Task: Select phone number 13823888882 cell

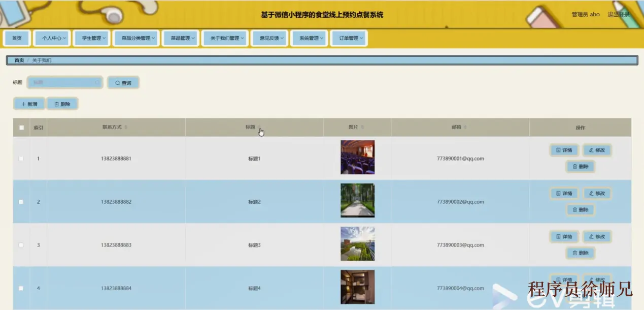Action: click(116, 202)
